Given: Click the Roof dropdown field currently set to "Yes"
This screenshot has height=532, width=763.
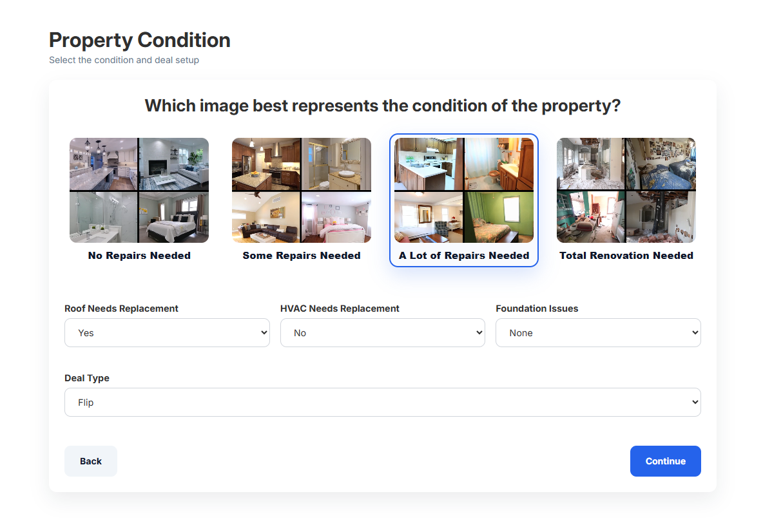Looking at the screenshot, I should [x=167, y=332].
